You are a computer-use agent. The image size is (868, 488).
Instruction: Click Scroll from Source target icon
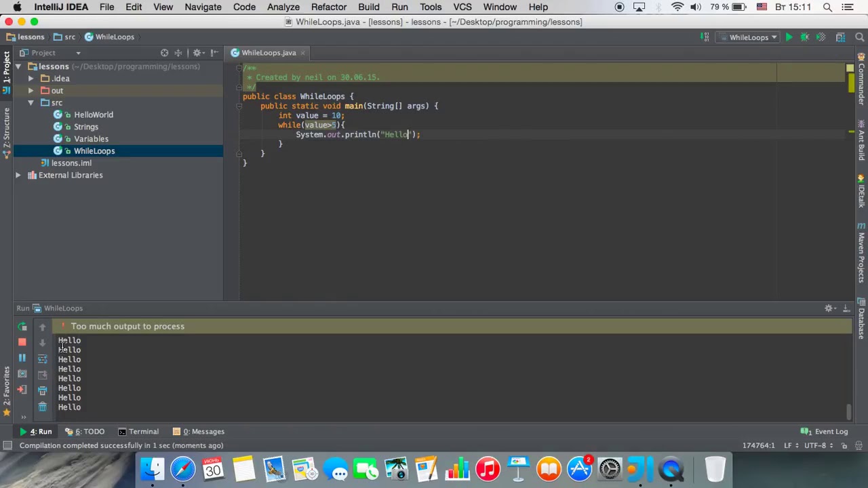point(164,53)
